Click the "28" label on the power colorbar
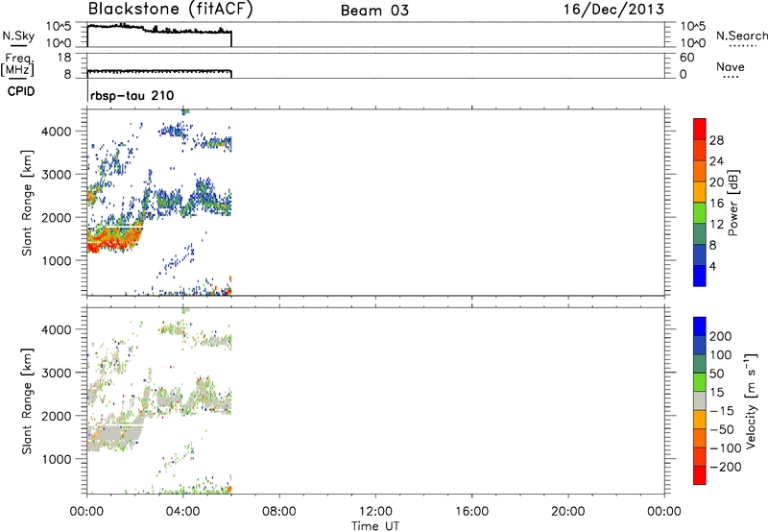This screenshot has width=768, height=532. coord(716,140)
